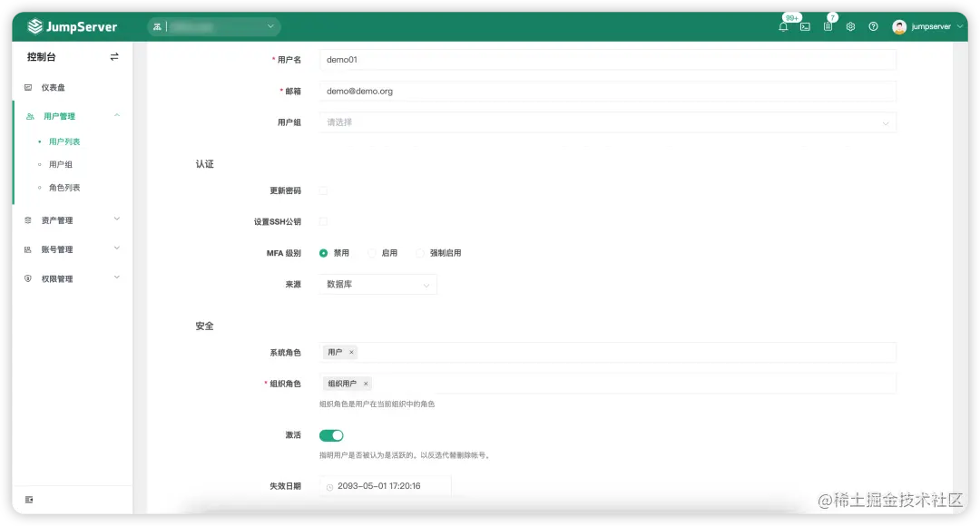Open the task list icon showing 7 badge
This screenshot has height=526, width=980.
tap(828, 28)
